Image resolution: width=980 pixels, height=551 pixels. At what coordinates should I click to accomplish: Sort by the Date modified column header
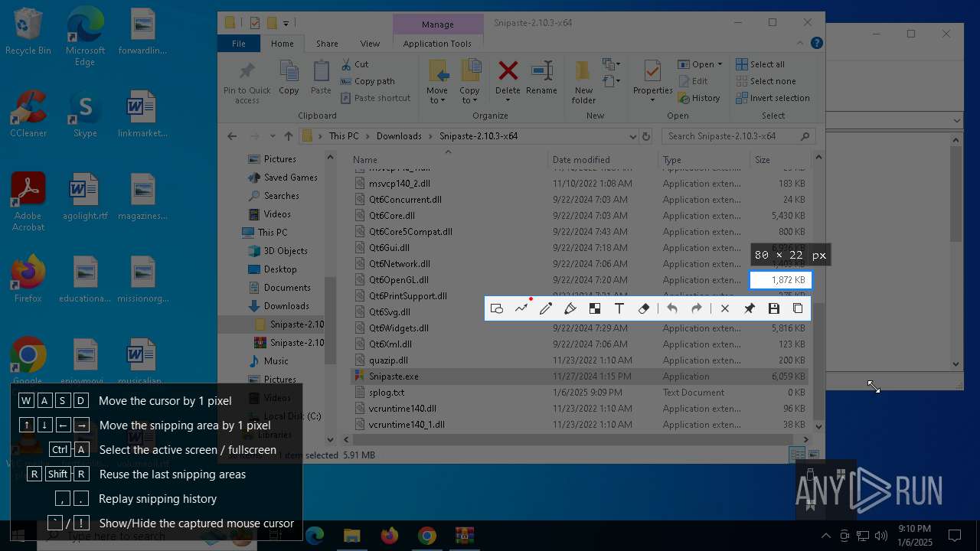(x=603, y=160)
